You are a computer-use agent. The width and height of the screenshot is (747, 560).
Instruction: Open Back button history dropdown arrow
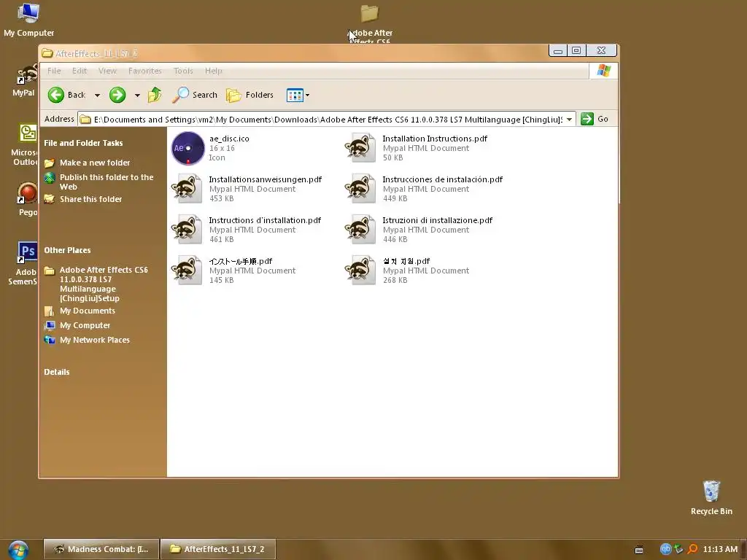[97, 96]
